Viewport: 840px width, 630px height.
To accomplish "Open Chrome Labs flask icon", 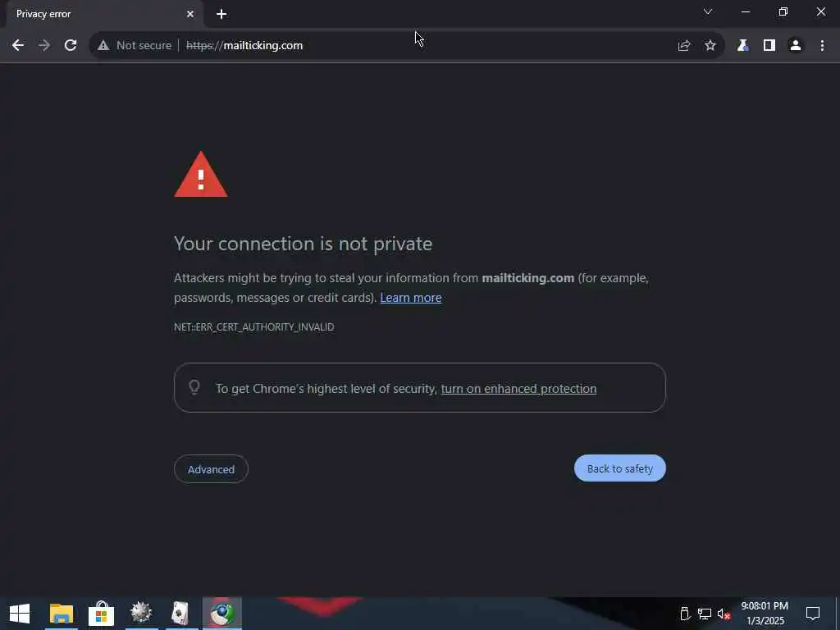I will pos(742,46).
